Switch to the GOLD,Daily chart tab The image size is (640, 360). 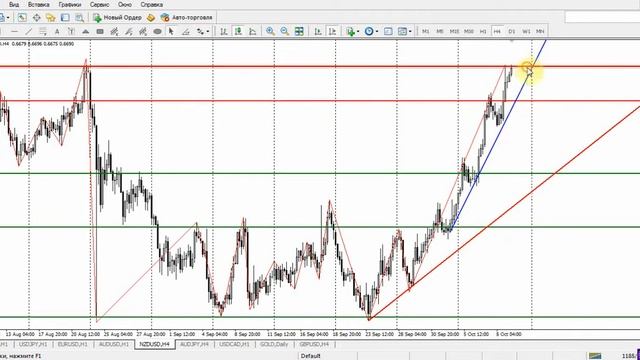274,344
